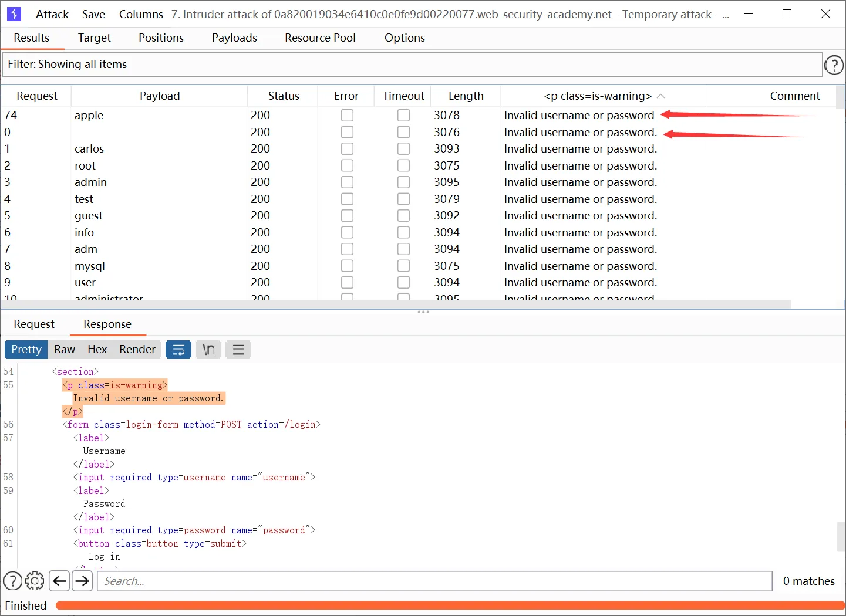Screen dimensions: 846x616
Task: Click the response search input field
Action: (434, 581)
